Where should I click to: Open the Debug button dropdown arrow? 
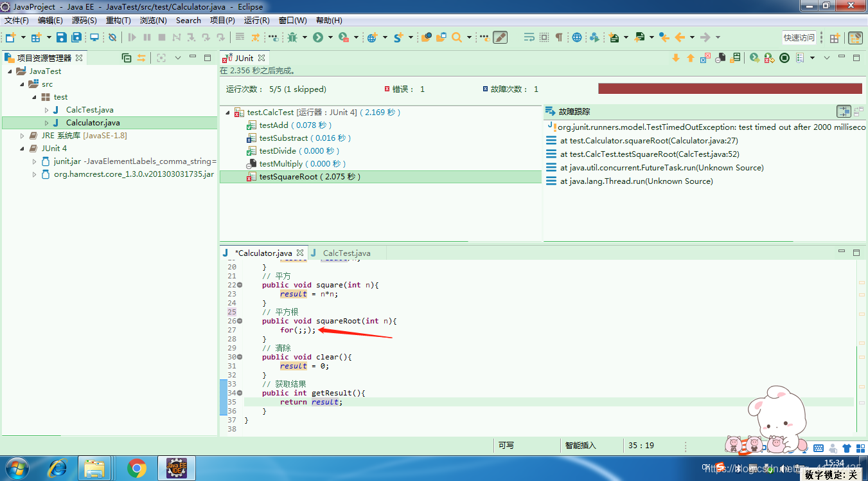(x=305, y=37)
